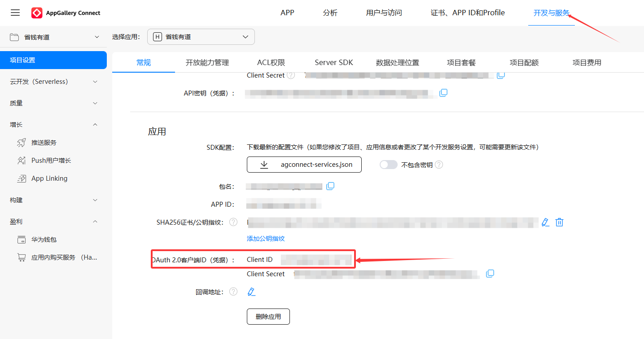
Task: Open 开发与服务 top menu
Action: pos(552,13)
